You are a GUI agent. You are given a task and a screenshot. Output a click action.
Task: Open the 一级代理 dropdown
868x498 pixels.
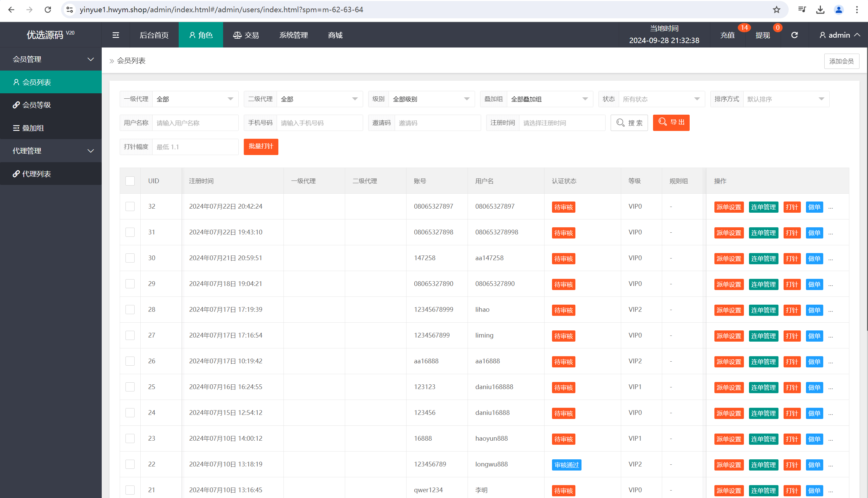[x=195, y=99]
